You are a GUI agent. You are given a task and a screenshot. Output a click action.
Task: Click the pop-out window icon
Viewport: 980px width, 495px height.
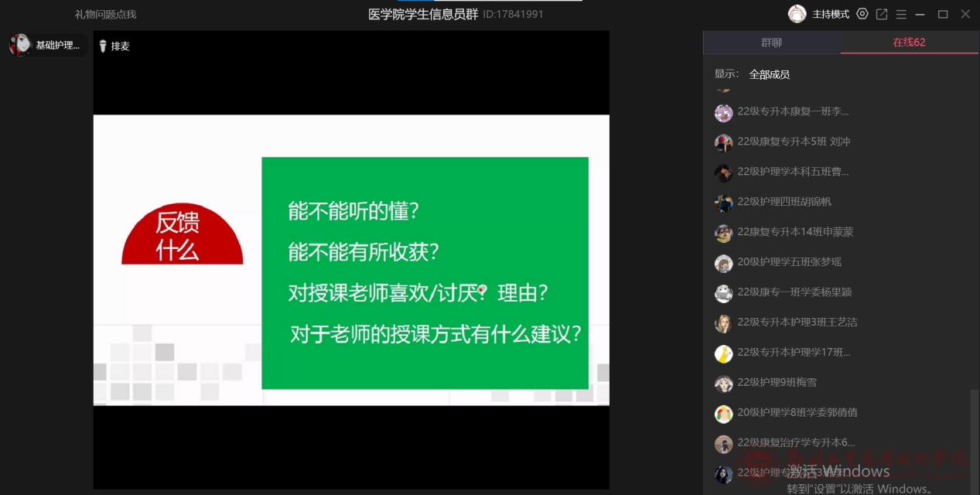point(882,14)
